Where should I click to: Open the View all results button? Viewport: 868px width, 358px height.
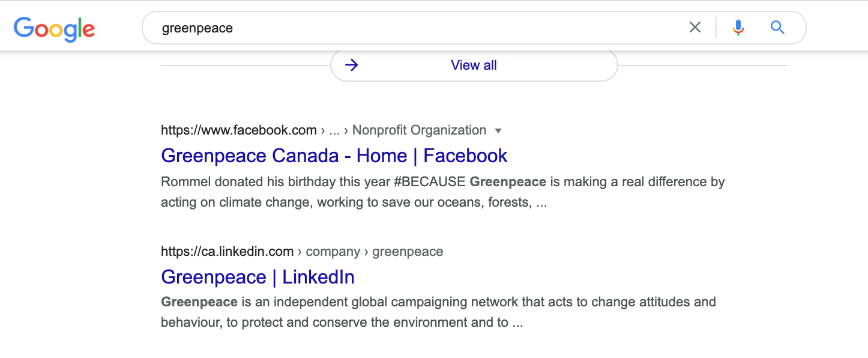click(474, 65)
